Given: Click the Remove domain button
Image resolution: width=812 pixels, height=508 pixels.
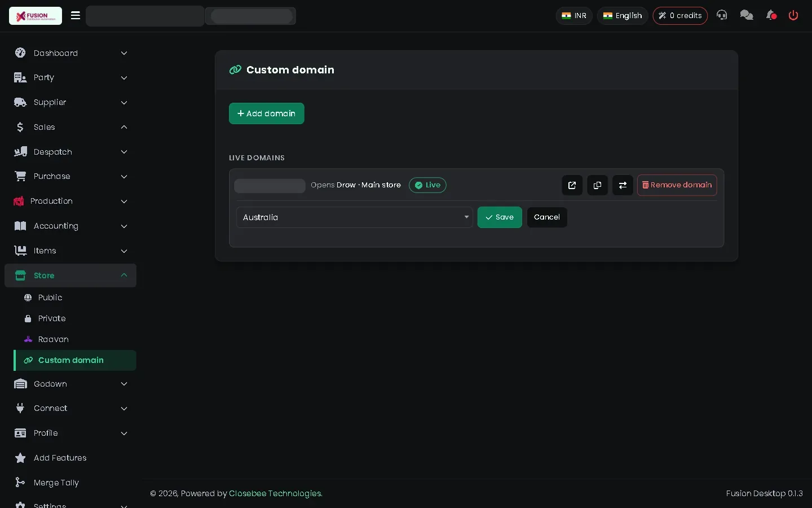Looking at the screenshot, I should pos(677,185).
